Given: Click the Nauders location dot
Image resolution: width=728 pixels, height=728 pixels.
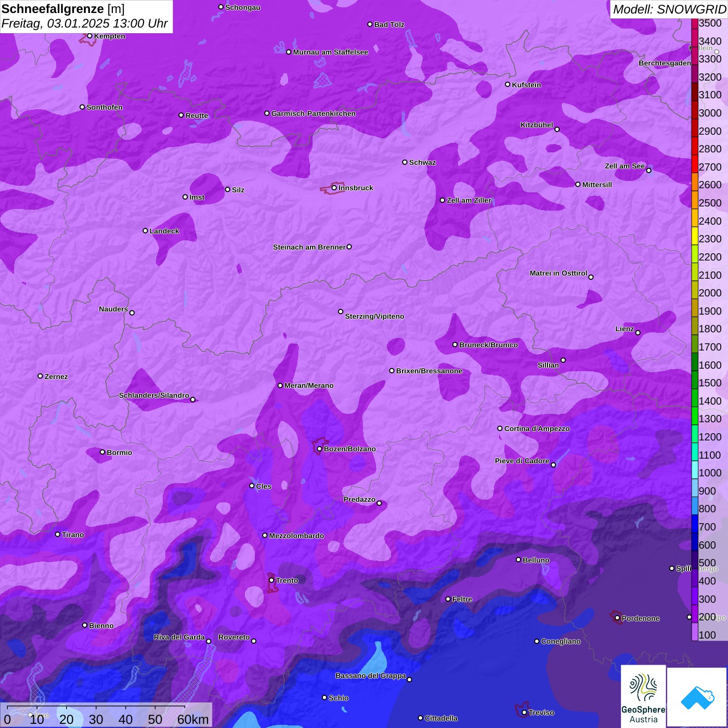Looking at the screenshot, I should point(132,313).
